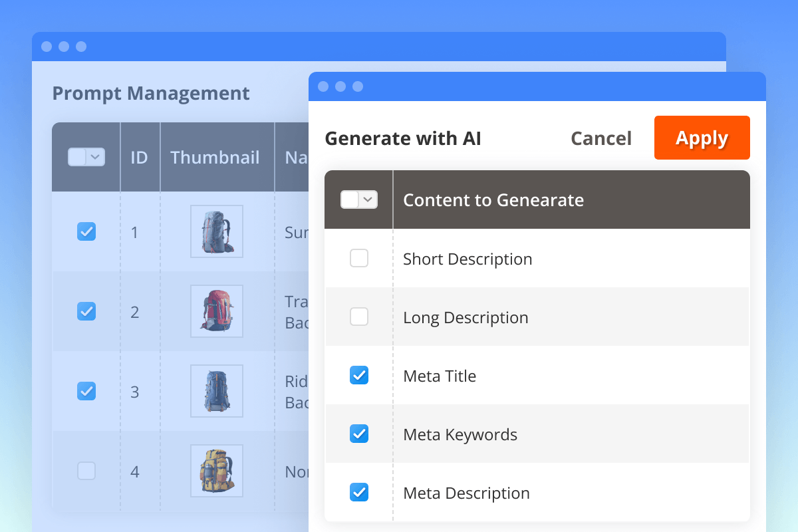Uncheck the Meta Description checkbox

click(359, 492)
